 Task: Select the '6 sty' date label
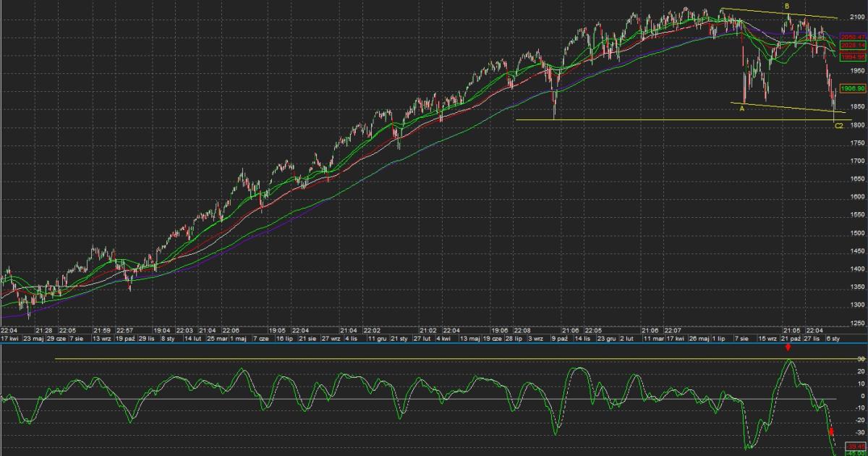click(833, 338)
